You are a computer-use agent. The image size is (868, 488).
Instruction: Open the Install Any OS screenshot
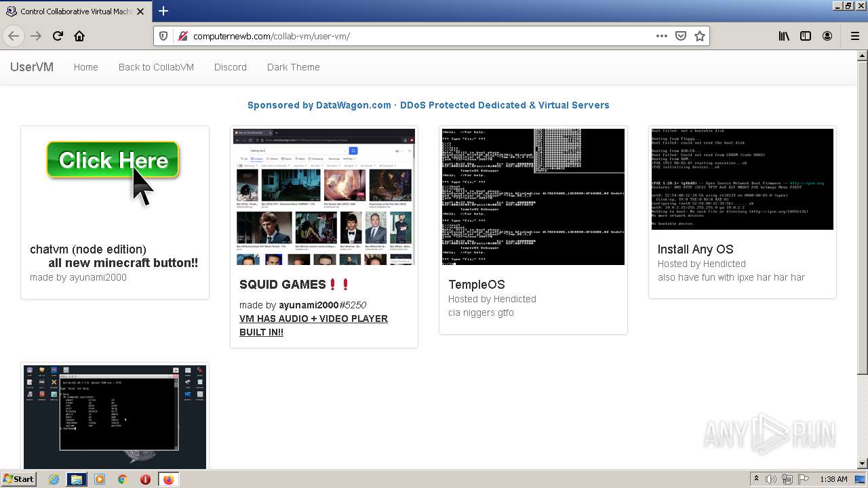coord(743,180)
